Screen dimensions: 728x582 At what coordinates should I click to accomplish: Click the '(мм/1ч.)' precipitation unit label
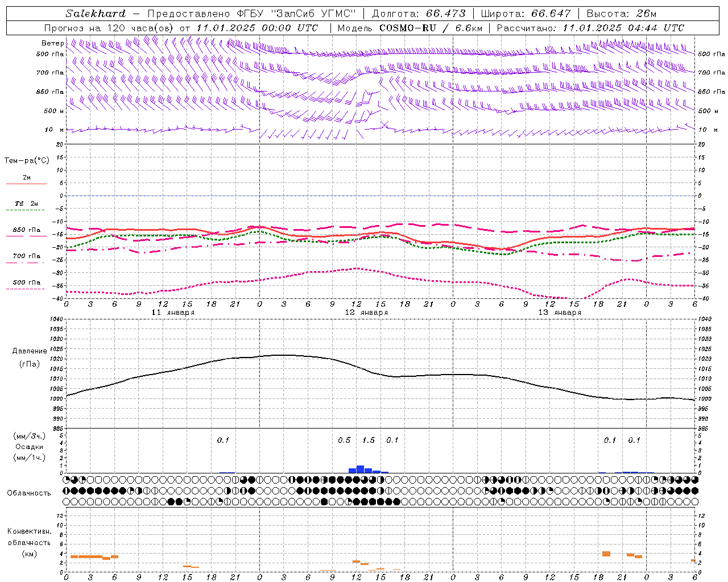[x=29, y=458]
